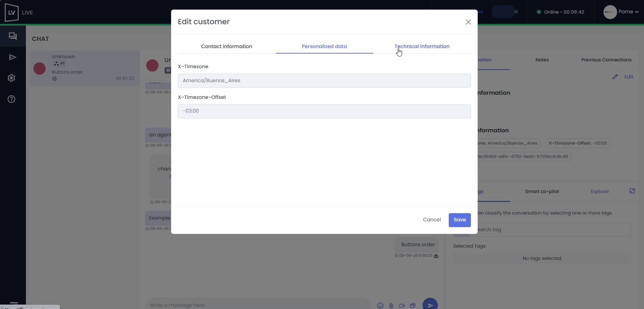
Task: Click the user avatar in header
Action: 610,12
